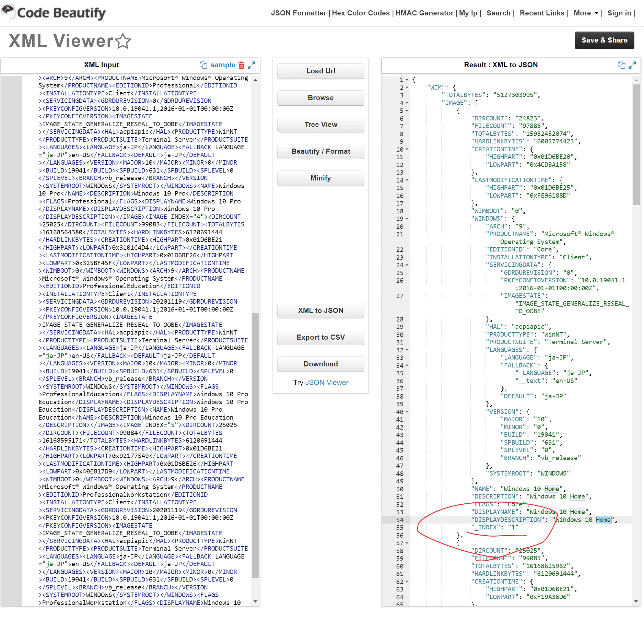This screenshot has width=644, height=644.
Task: Click the Beautify / Format button
Action: pyautogui.click(x=320, y=151)
